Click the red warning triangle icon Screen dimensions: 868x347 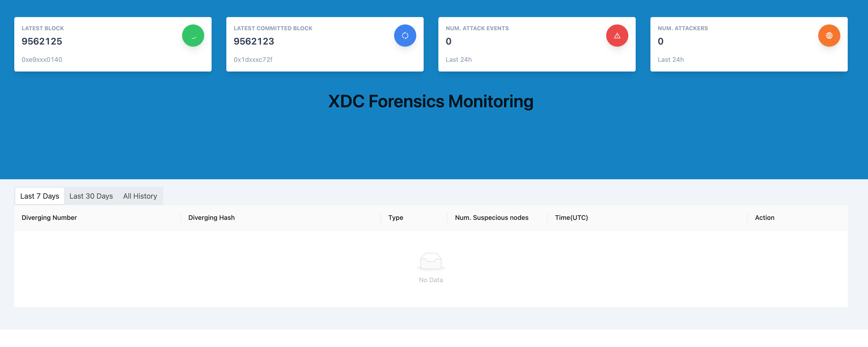tap(617, 35)
